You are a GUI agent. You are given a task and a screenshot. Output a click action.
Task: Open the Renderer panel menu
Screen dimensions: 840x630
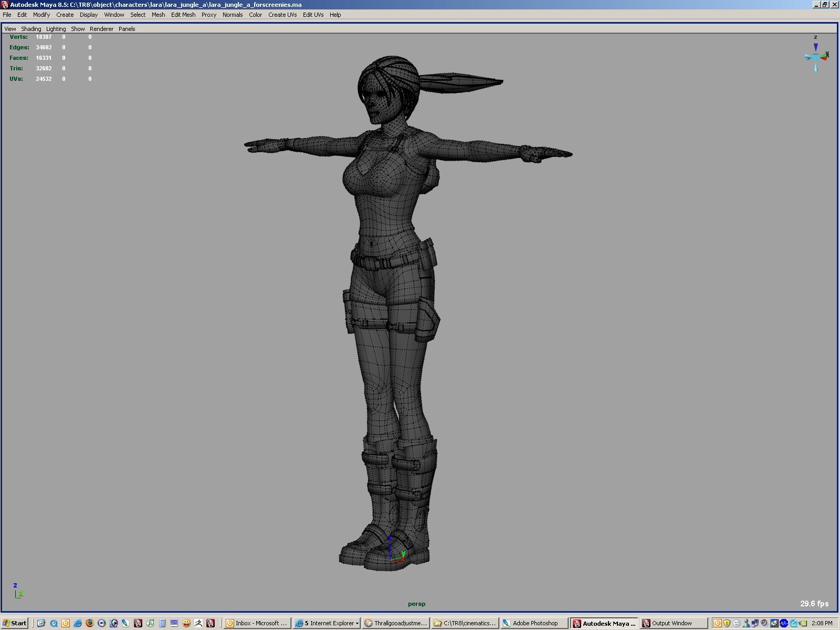pyautogui.click(x=101, y=29)
